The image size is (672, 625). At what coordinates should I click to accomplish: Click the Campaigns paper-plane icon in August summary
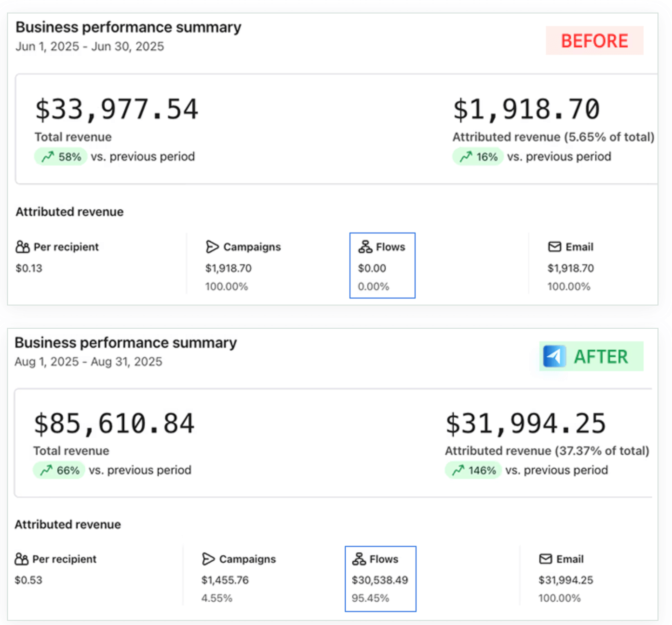(208, 559)
